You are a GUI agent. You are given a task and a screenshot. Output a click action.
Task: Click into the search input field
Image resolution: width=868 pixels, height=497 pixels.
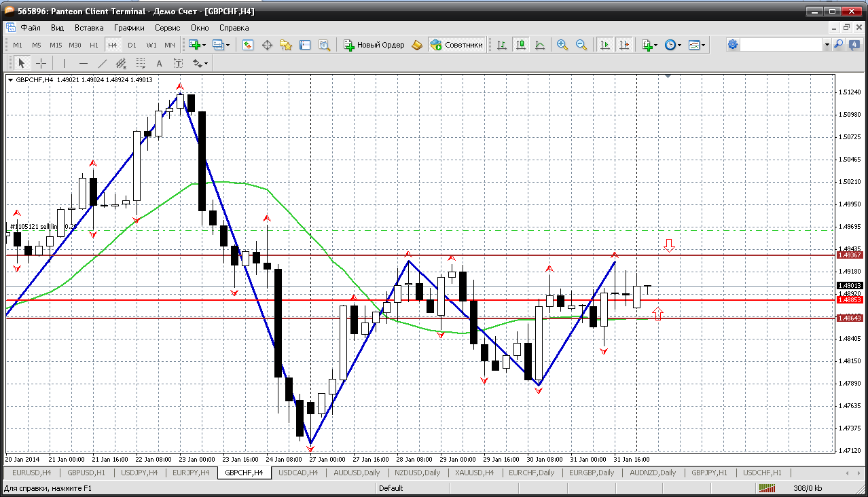pyautogui.click(x=781, y=45)
